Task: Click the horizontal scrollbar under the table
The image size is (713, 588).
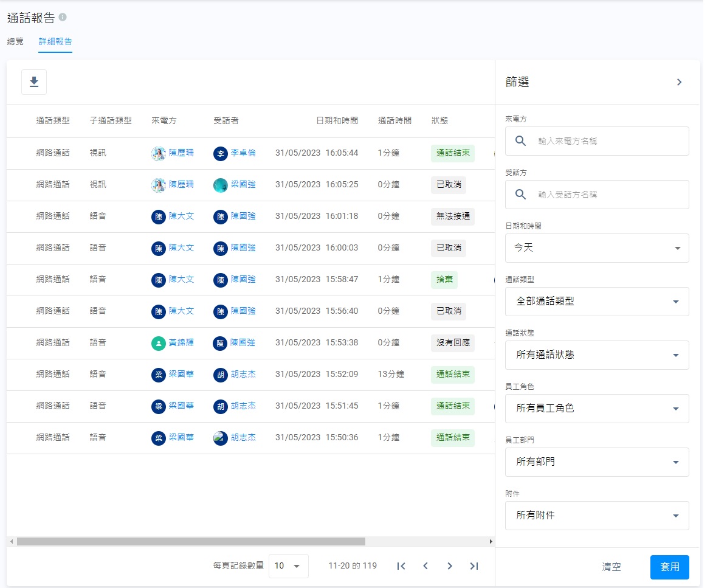Action: (x=191, y=541)
